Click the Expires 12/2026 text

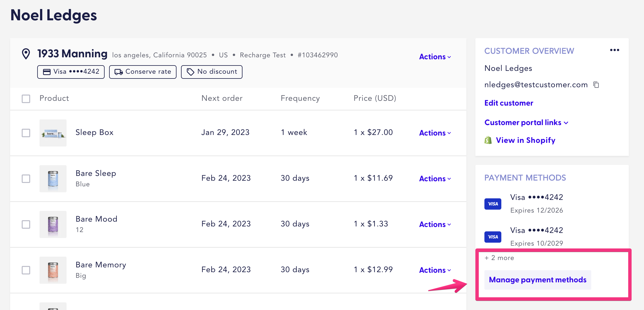[537, 210]
